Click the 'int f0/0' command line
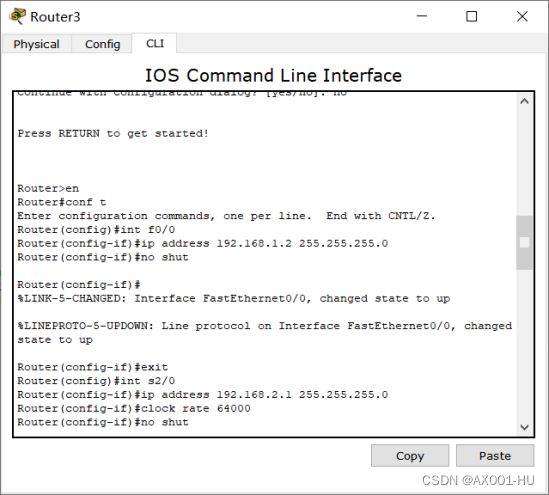Screen dimensions: 549x495 tap(96, 230)
